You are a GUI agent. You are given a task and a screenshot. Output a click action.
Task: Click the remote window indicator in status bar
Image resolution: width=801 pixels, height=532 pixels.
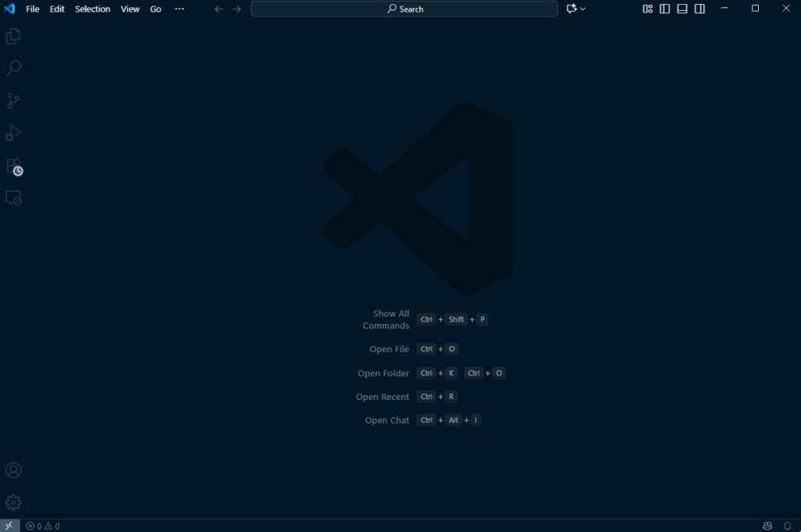[x=9, y=526]
